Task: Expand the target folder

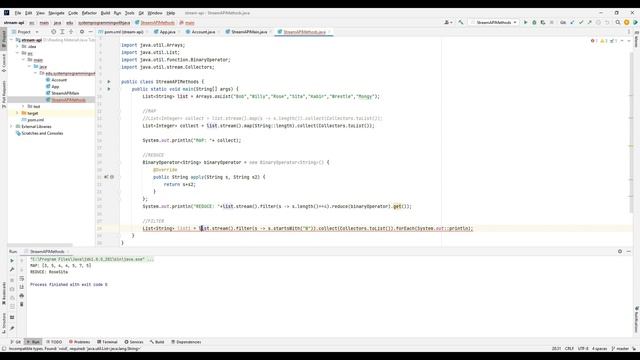Action: click(x=18, y=113)
